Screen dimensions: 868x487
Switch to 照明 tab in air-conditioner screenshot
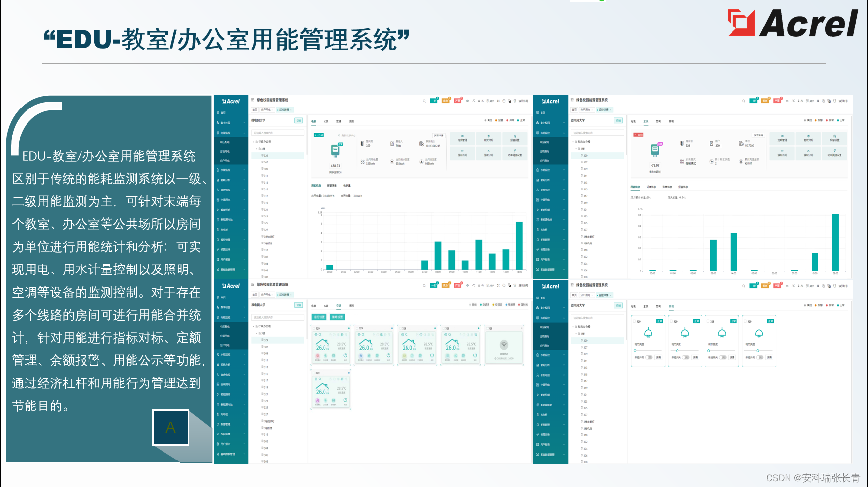pyautogui.click(x=352, y=306)
